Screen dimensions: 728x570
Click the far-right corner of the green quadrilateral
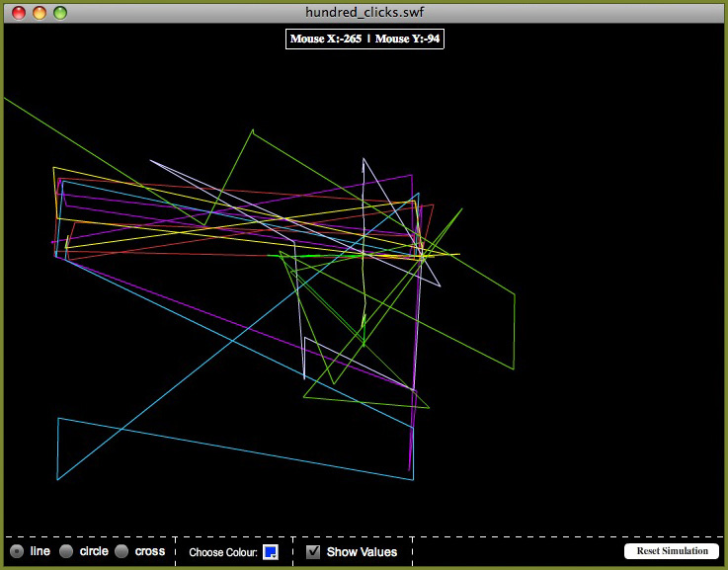[x=515, y=293]
